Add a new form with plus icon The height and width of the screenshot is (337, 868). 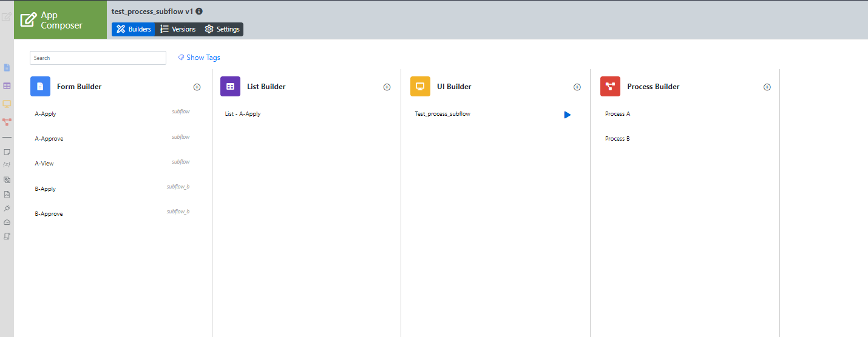(197, 87)
